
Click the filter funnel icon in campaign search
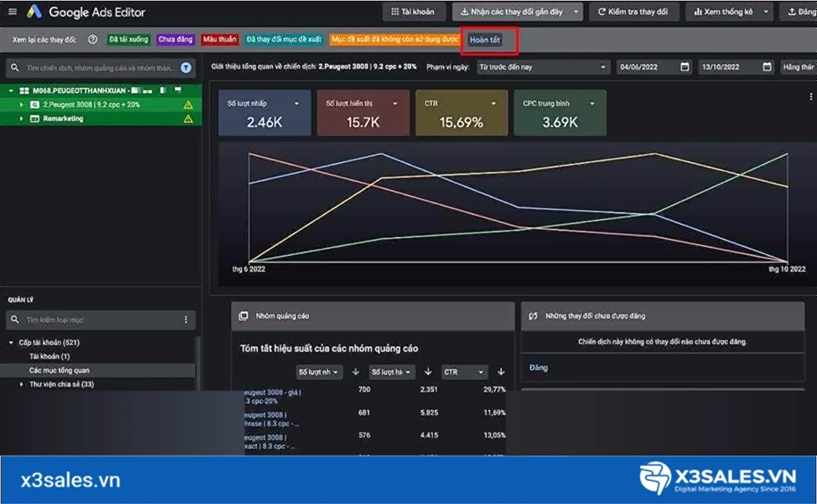(x=186, y=68)
